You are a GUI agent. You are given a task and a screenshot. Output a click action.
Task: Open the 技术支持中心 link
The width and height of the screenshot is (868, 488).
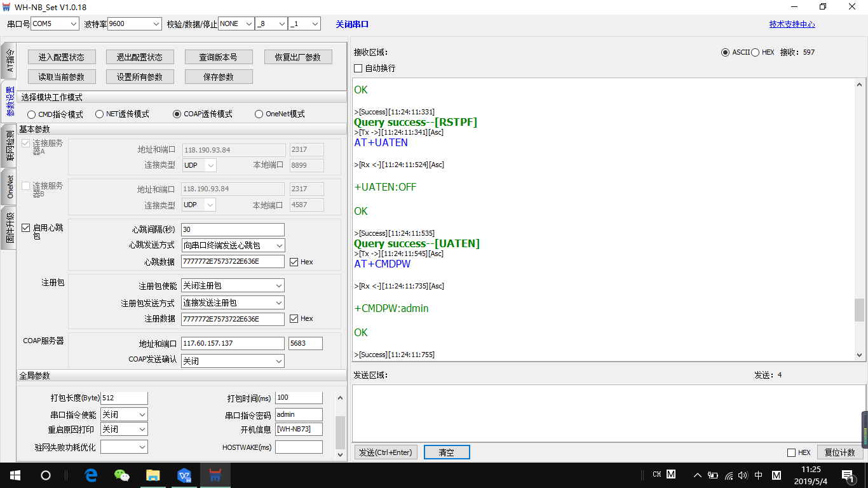pyautogui.click(x=792, y=24)
